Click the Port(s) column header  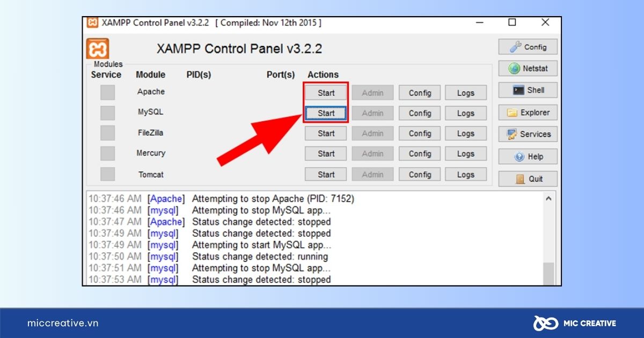(281, 75)
